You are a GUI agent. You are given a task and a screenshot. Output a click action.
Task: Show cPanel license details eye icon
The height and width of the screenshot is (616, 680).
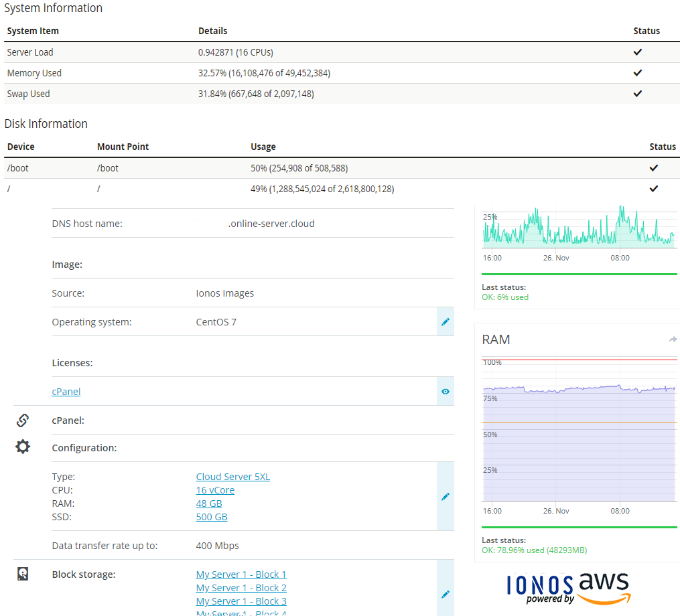(x=446, y=392)
